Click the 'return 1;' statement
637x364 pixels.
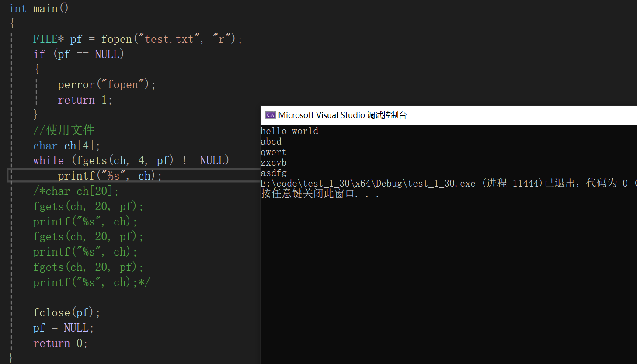pyautogui.click(x=85, y=100)
